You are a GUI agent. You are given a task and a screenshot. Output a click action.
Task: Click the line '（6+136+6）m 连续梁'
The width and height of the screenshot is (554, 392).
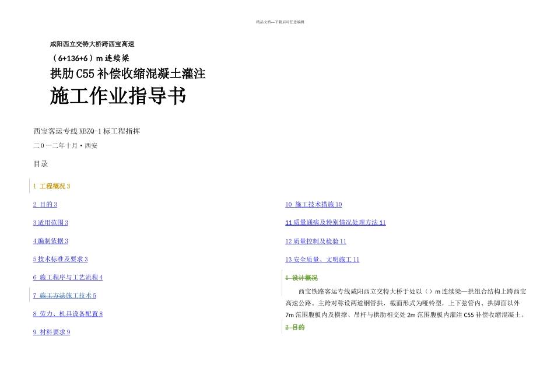[90, 58]
